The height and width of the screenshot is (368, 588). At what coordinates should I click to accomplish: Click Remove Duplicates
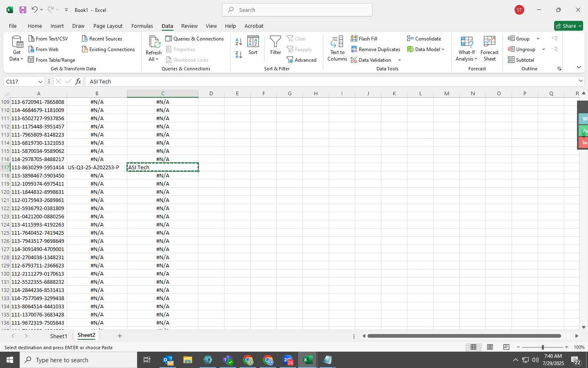[x=376, y=49]
